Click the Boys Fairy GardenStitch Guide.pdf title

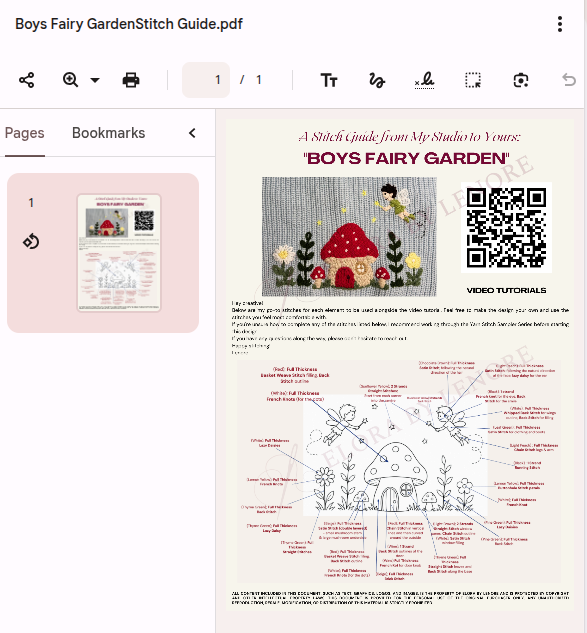[129, 24]
